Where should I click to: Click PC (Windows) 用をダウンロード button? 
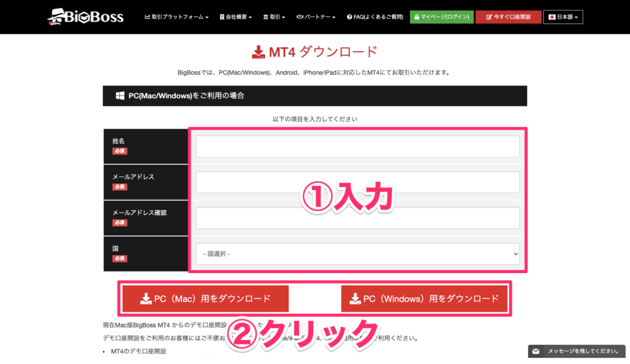pos(425,298)
